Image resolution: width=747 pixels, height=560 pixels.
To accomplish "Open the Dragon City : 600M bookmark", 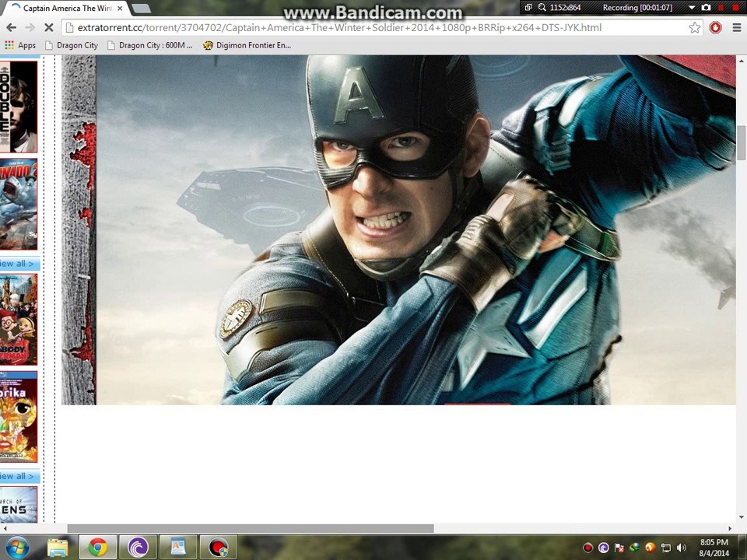I will click(x=149, y=45).
